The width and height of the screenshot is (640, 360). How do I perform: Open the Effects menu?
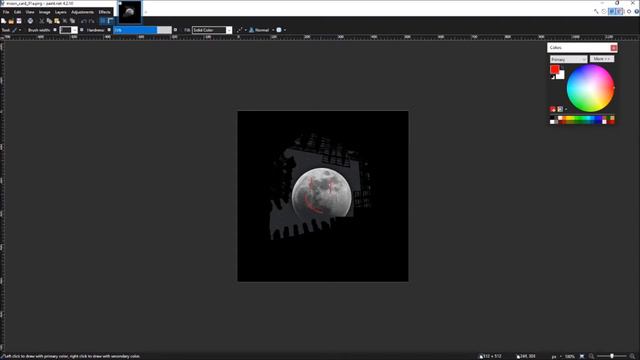[x=104, y=12]
